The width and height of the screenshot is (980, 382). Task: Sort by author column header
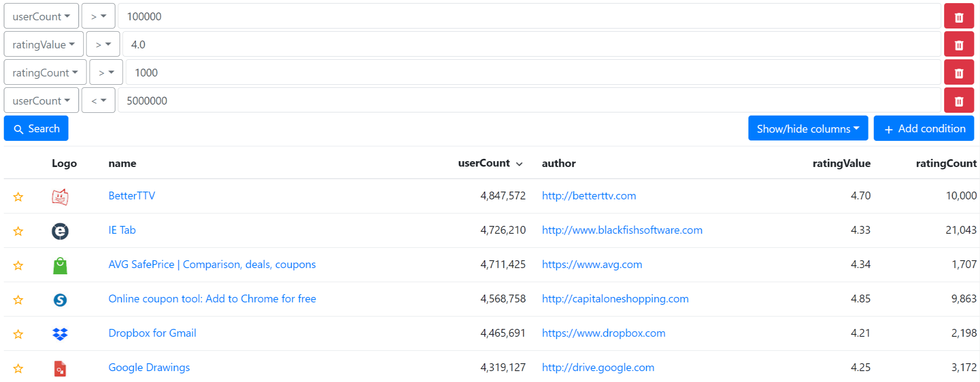click(559, 163)
